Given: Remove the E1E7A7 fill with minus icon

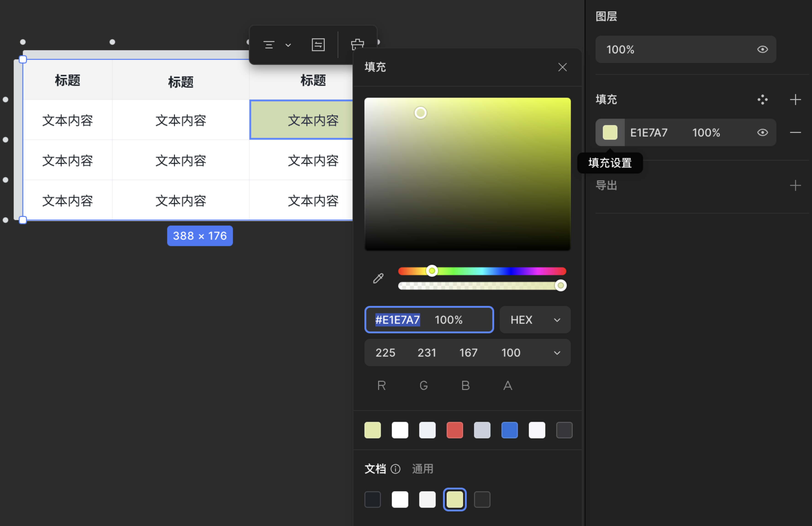Looking at the screenshot, I should tap(795, 132).
